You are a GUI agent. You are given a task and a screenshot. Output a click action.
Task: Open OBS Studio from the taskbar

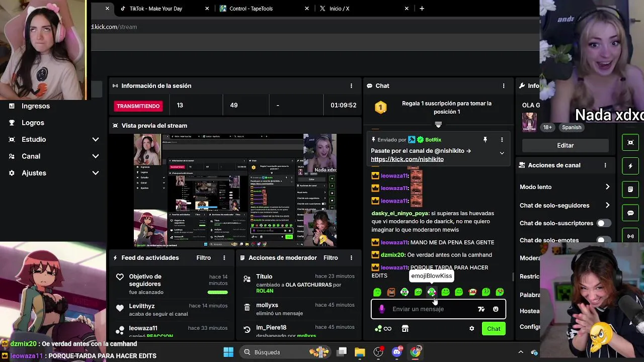378,352
